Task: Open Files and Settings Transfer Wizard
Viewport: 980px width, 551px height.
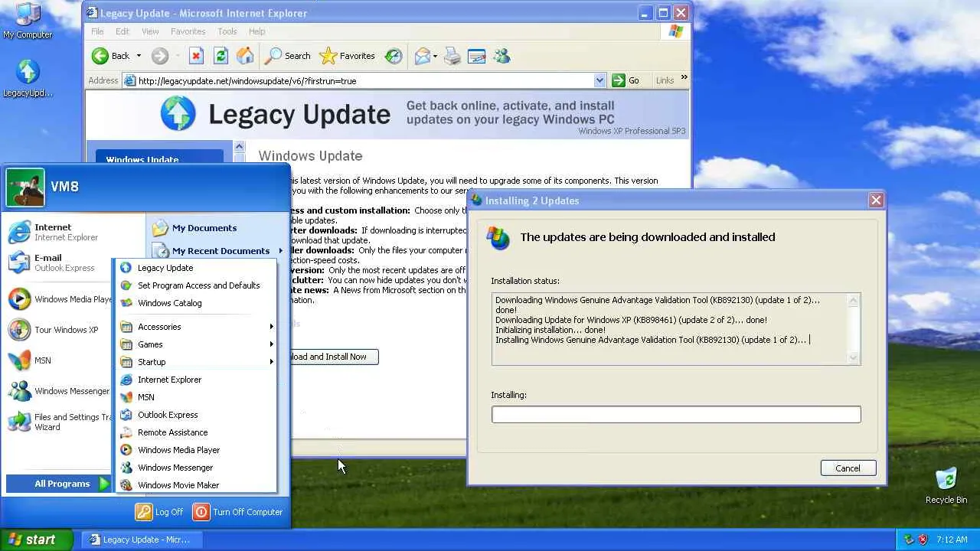Action: 59,422
